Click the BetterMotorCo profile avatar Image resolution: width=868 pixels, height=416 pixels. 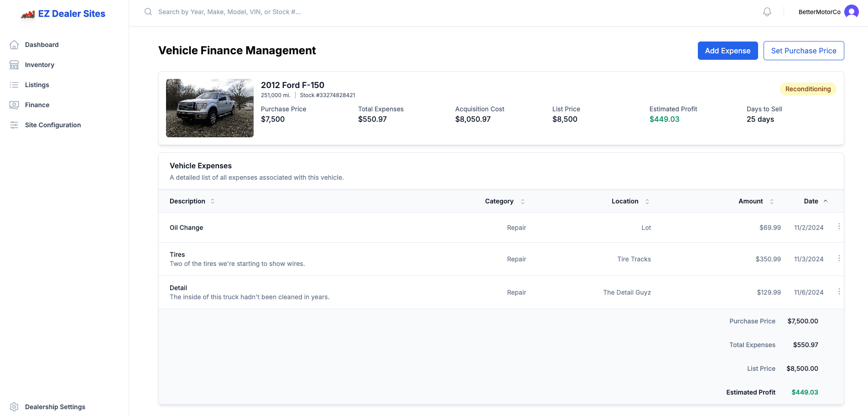pos(851,11)
